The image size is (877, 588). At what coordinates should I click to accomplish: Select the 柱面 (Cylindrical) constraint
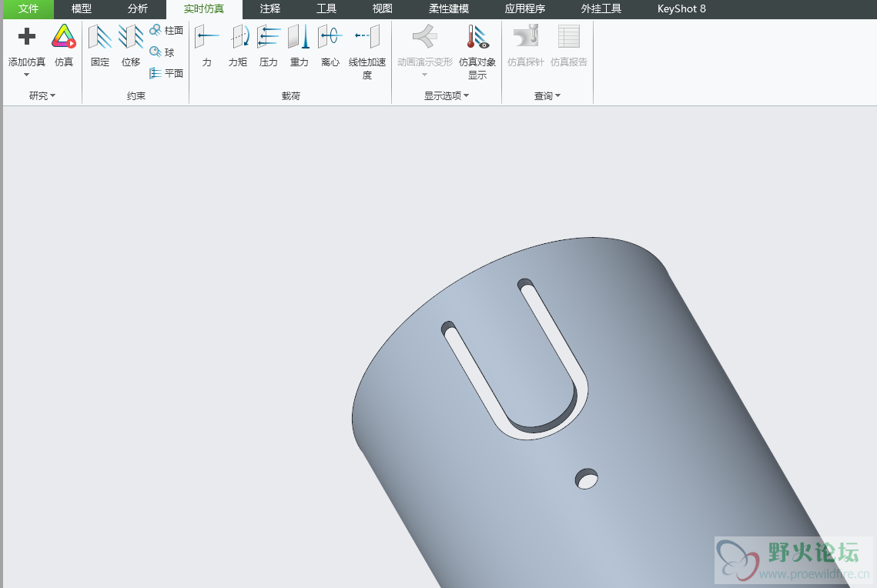coord(166,30)
